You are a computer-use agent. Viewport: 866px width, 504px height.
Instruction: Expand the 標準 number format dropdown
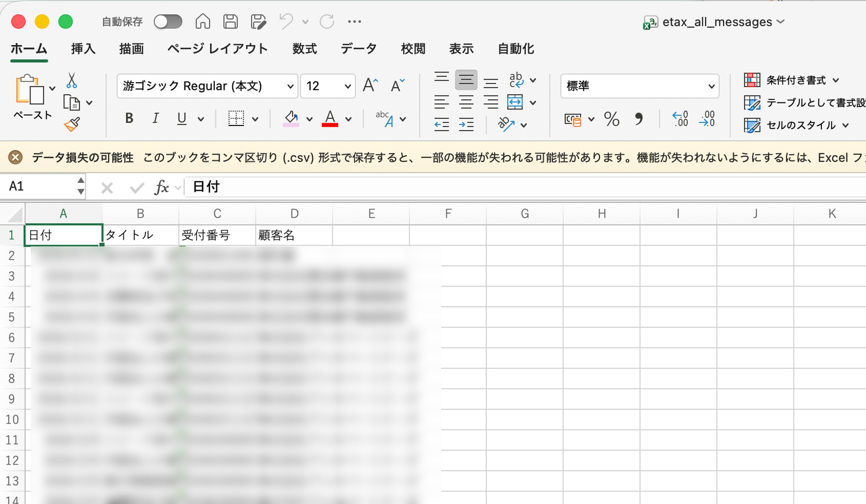pos(640,86)
